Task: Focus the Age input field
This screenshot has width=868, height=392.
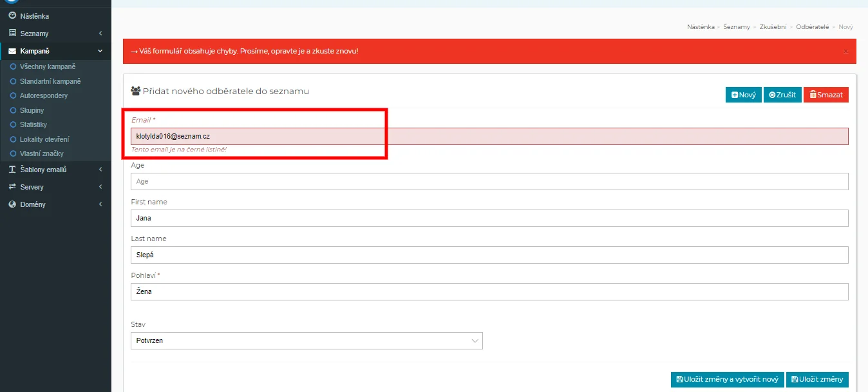Action: point(489,182)
